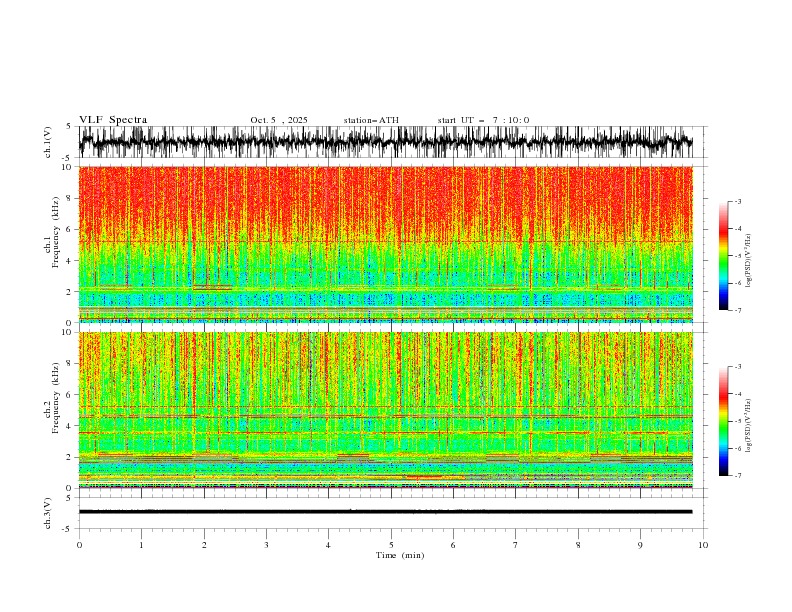Click time axis tick label "10"
This screenshot has height=612, width=792.
point(703,545)
